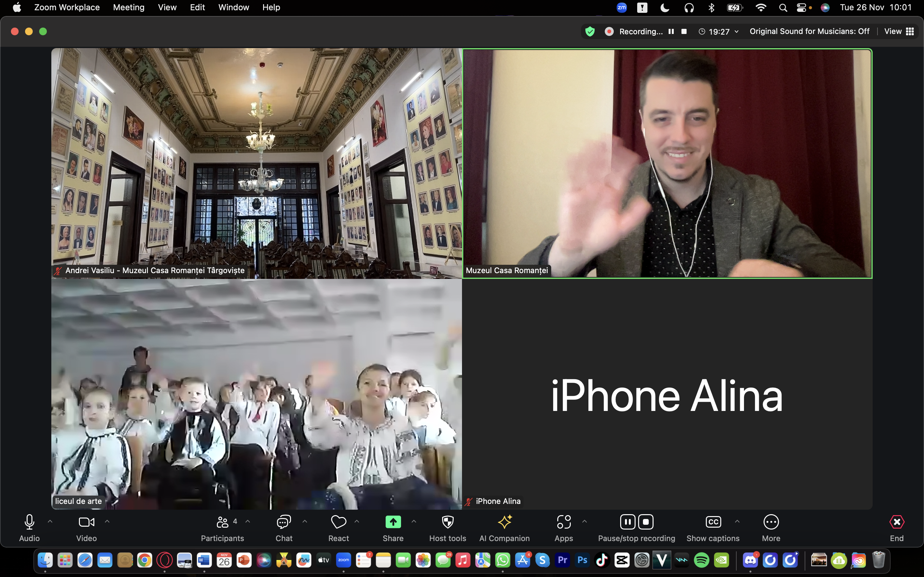The image size is (924, 577).
Task: Open the Meeting menu in menu bar
Action: coord(129,7)
